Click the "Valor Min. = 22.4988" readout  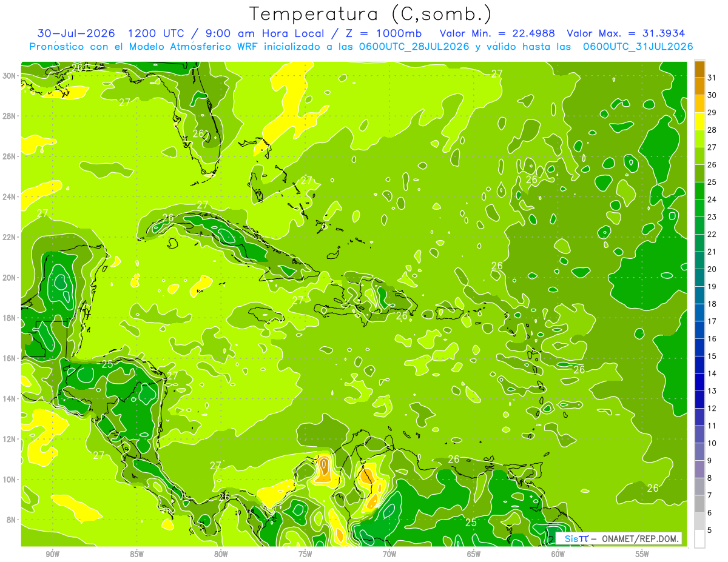[497, 33]
